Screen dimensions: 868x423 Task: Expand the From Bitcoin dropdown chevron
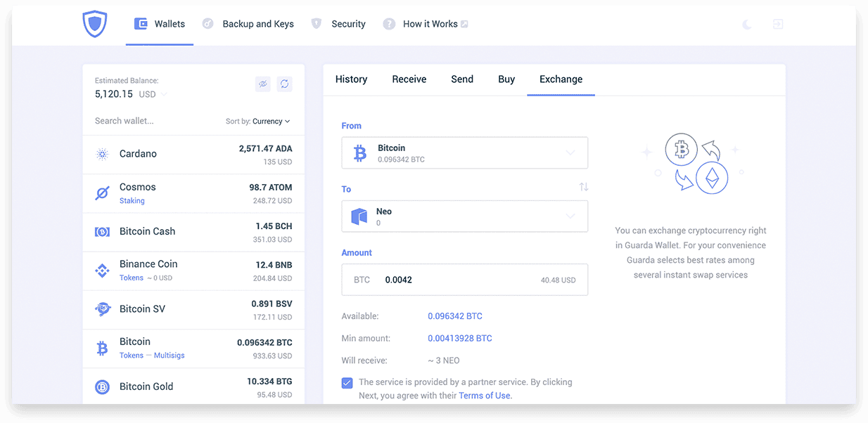[570, 153]
